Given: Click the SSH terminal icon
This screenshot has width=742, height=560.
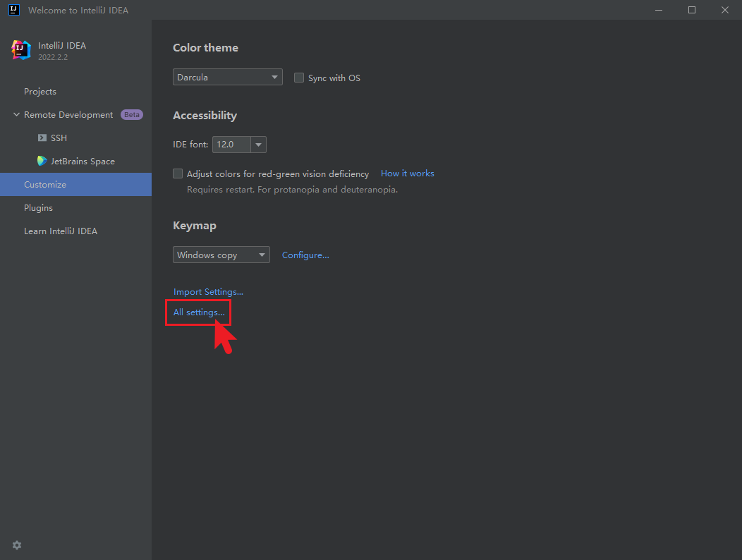Looking at the screenshot, I should pyautogui.click(x=42, y=138).
